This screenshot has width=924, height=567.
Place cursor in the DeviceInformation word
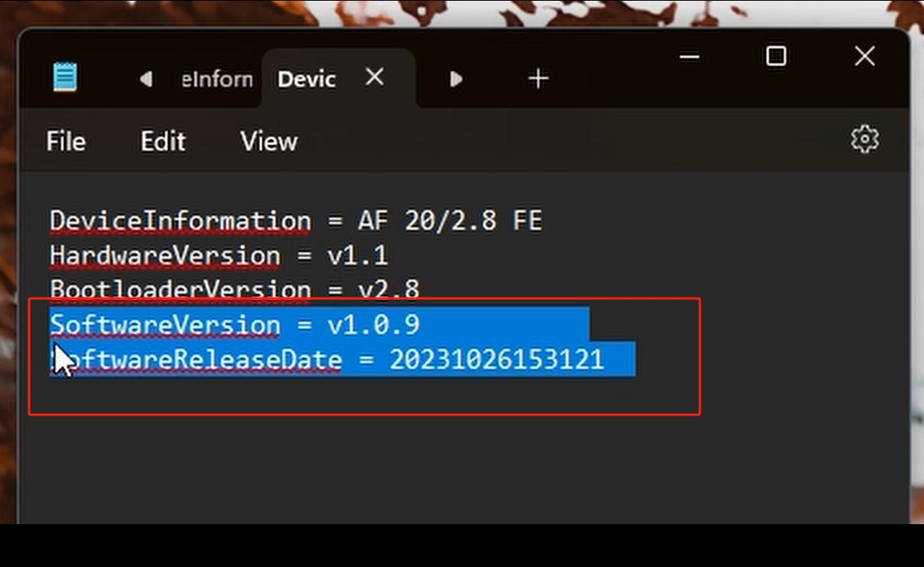181,221
